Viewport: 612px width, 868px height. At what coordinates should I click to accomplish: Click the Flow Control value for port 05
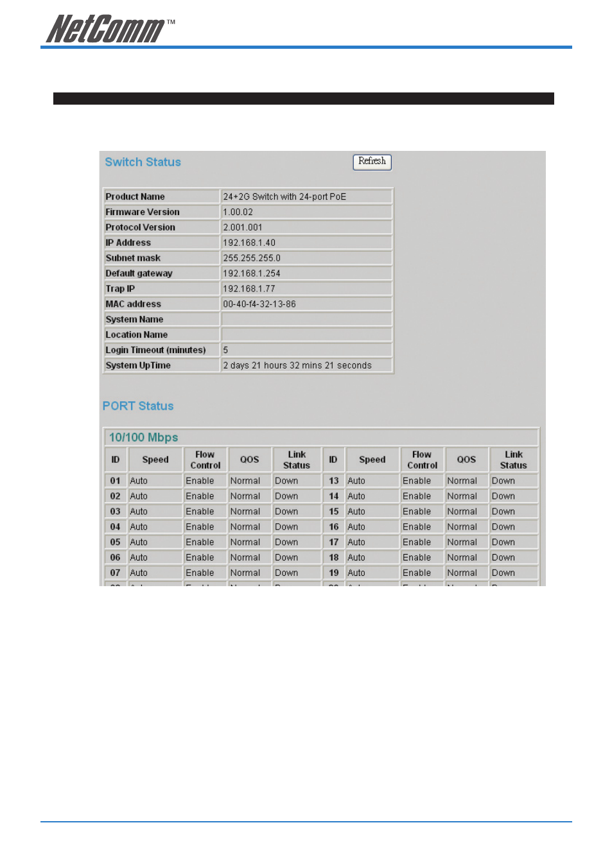[x=205, y=542]
